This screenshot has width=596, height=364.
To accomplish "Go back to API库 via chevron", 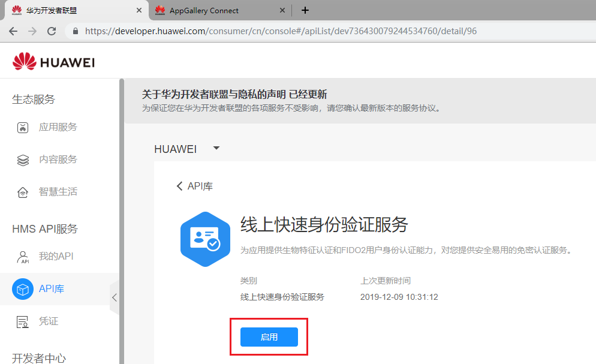I will [180, 186].
